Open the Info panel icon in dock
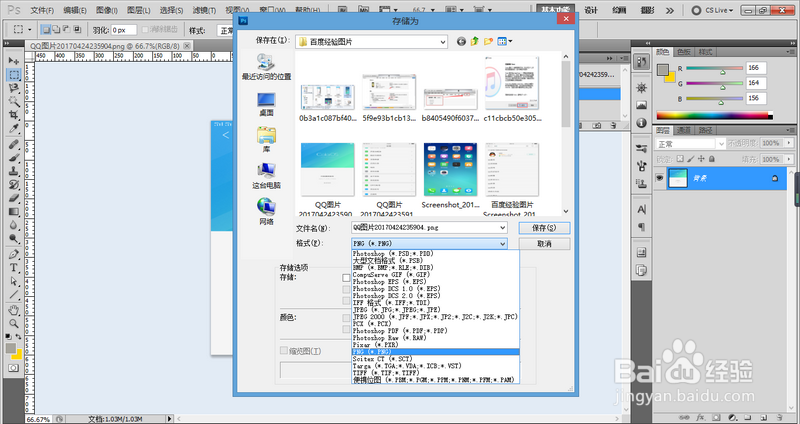The image size is (800, 424). coord(641,123)
